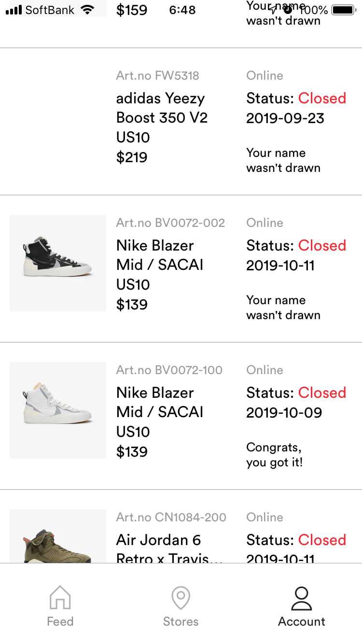Tap the Feed label in bottom bar
The width and height of the screenshot is (362, 644).
click(60, 621)
